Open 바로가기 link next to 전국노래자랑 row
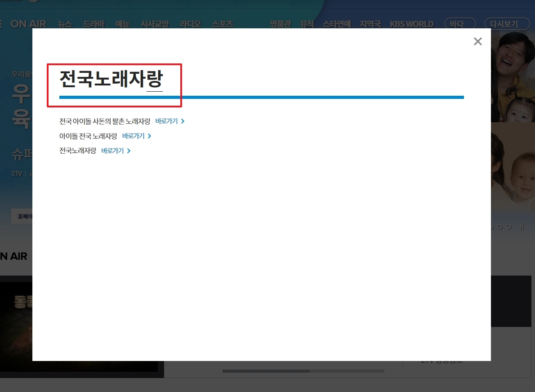The width and height of the screenshot is (535, 392). [x=116, y=151]
